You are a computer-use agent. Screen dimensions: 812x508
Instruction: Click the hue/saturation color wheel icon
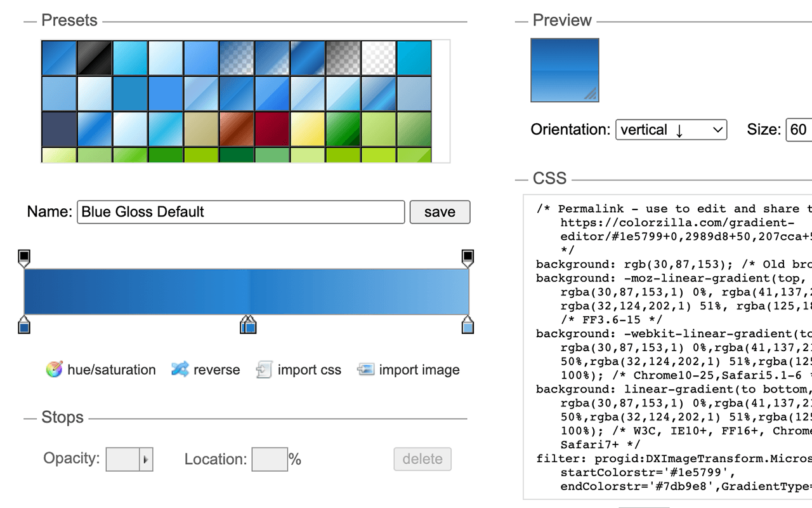[55, 370]
